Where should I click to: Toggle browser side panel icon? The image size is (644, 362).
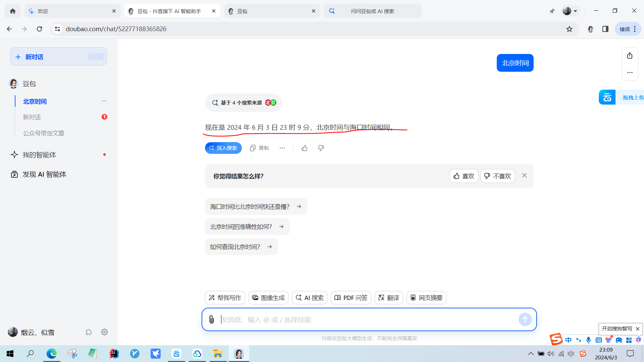pyautogui.click(x=605, y=29)
